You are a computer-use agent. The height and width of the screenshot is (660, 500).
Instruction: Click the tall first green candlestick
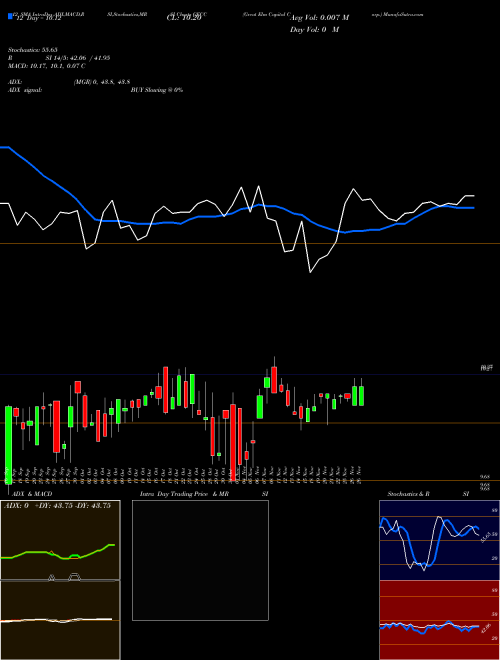(x=8, y=444)
